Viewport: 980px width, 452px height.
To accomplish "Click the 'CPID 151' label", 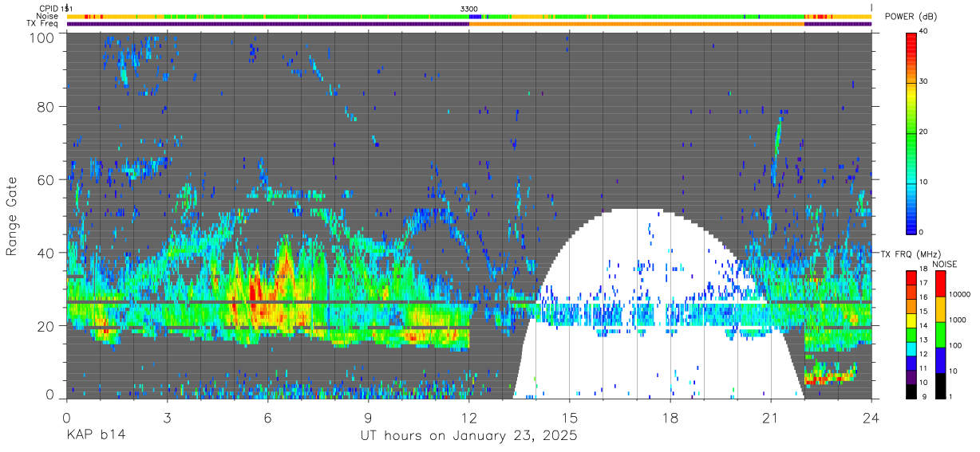I will (x=55, y=9).
